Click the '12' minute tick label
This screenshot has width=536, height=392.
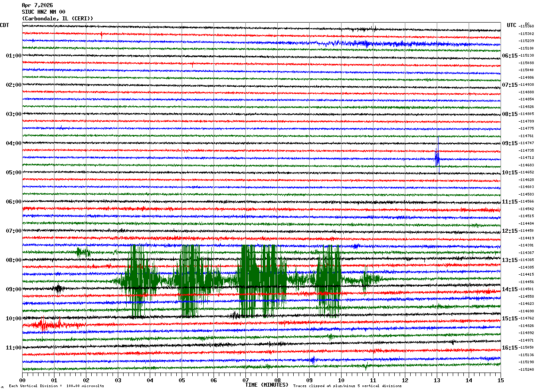pos(405,380)
